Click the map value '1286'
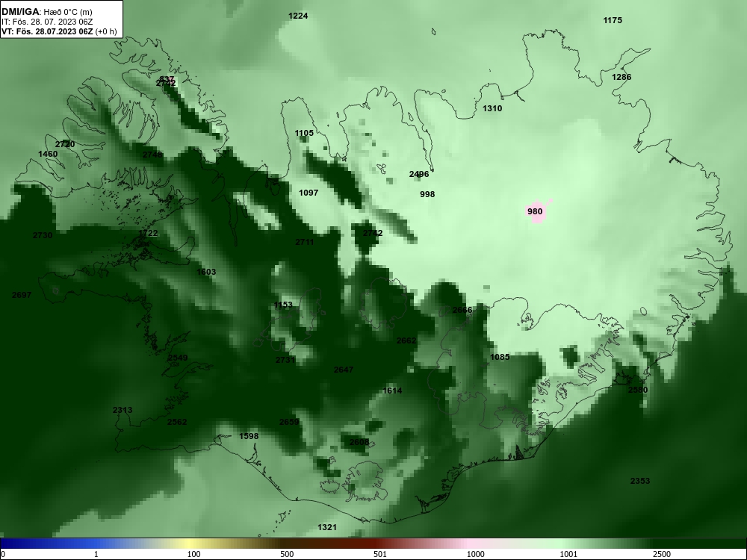 point(622,77)
